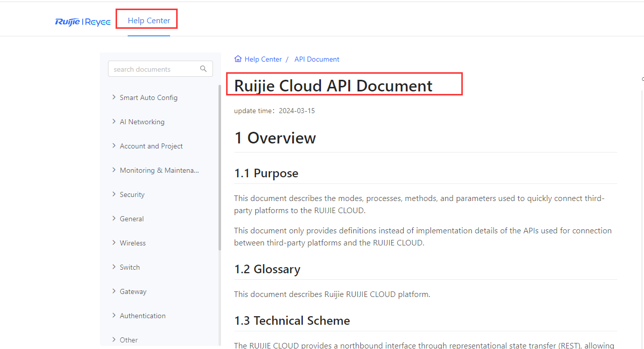Screen dimensions: 644x349
Task: Click the Ruijie Reyee logo
Action: [83, 21]
